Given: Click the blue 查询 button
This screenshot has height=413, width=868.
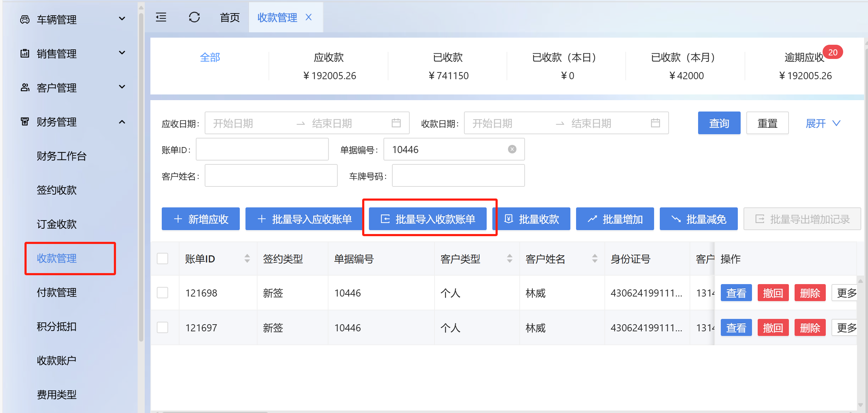Looking at the screenshot, I should tap(719, 123).
